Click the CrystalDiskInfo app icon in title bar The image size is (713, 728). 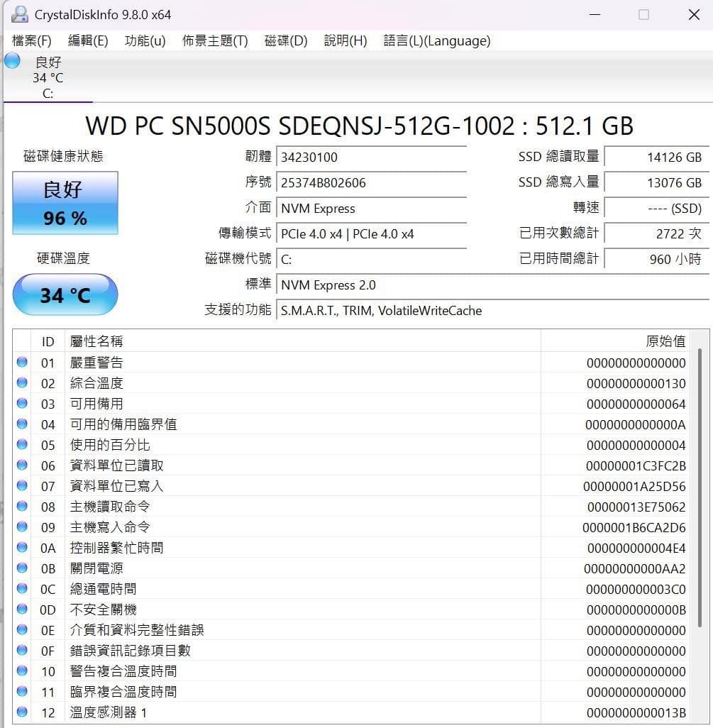click(19, 14)
